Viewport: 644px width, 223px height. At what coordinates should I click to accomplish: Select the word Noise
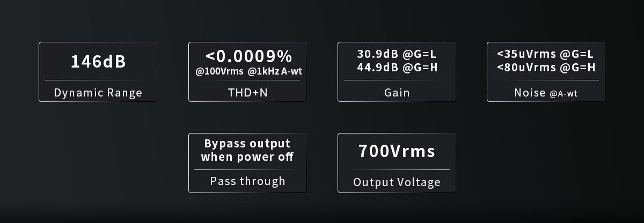tap(530, 93)
